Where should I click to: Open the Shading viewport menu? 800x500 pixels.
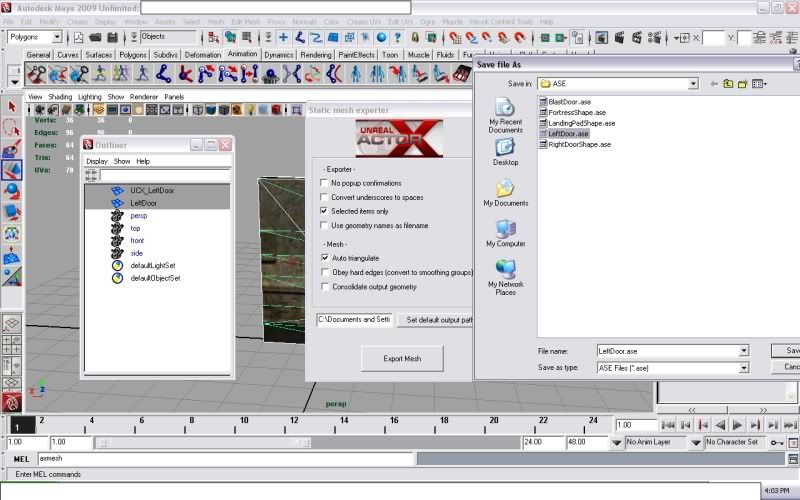point(60,97)
